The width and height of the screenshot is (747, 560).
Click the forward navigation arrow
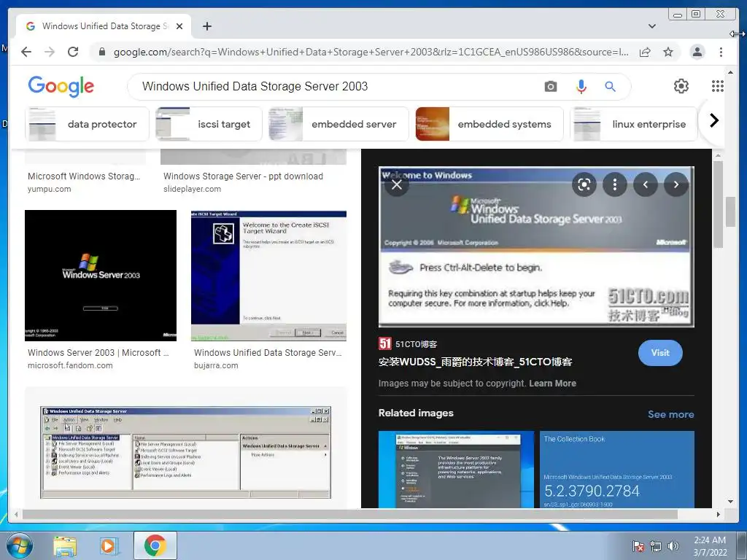50,52
